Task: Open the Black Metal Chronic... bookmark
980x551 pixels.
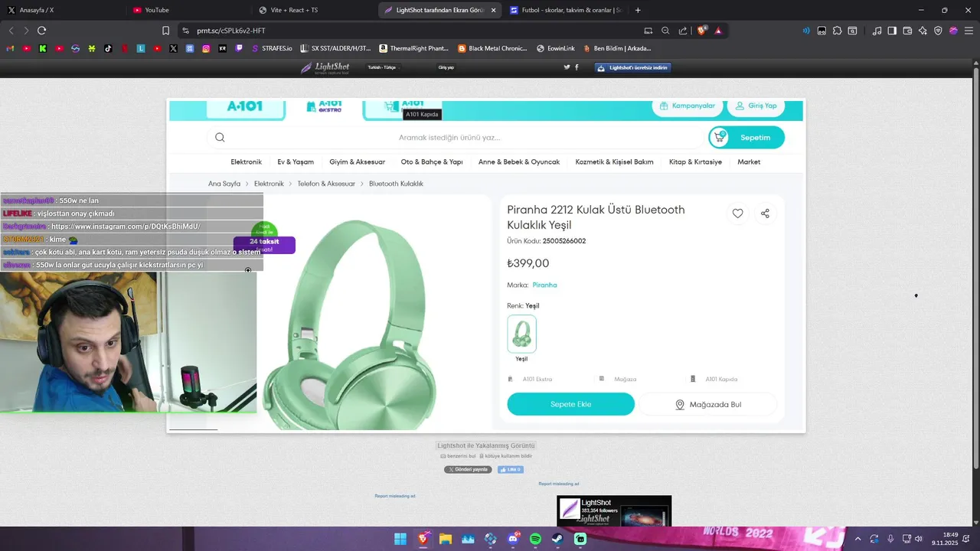Action: 492,48
